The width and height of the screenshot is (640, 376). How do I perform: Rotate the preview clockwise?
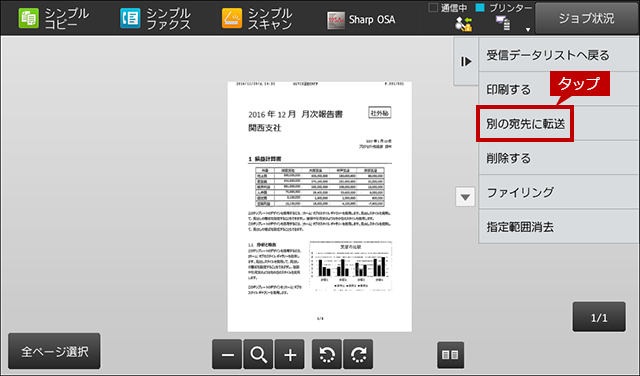[358, 354]
